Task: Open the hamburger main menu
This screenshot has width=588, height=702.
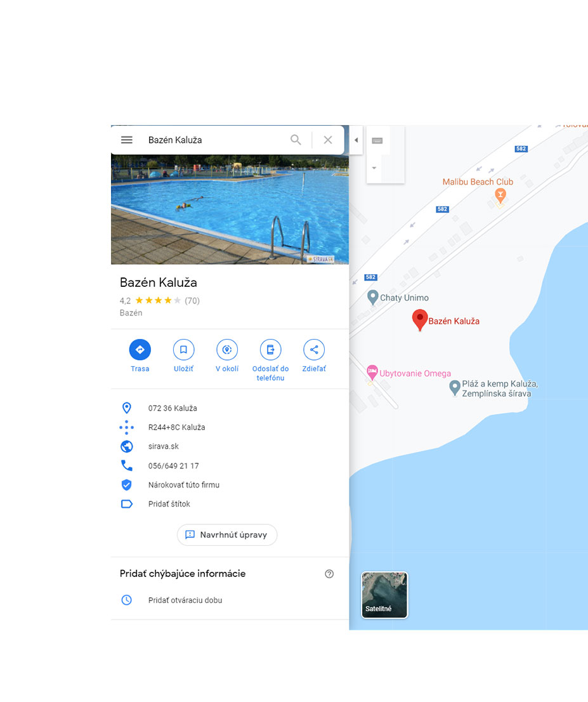Action: [x=127, y=140]
